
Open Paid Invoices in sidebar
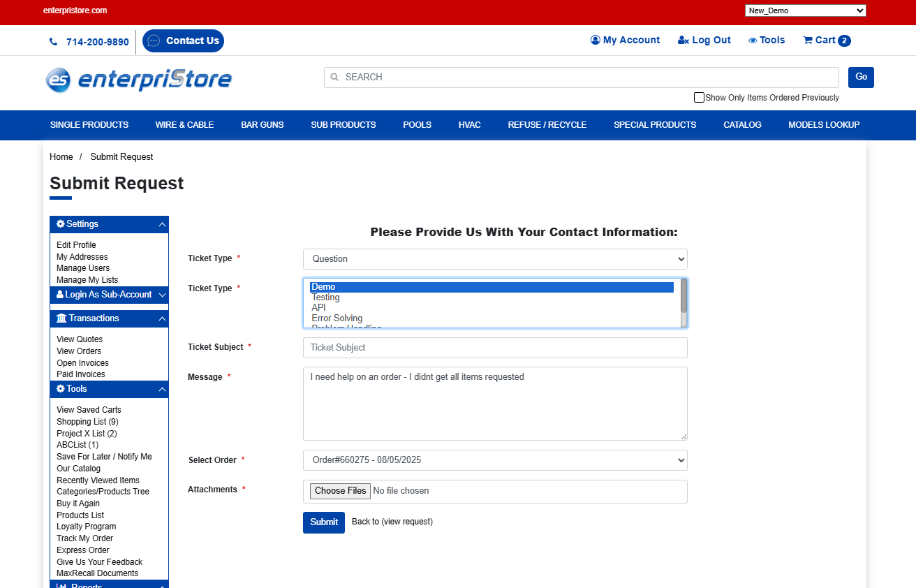pos(81,374)
